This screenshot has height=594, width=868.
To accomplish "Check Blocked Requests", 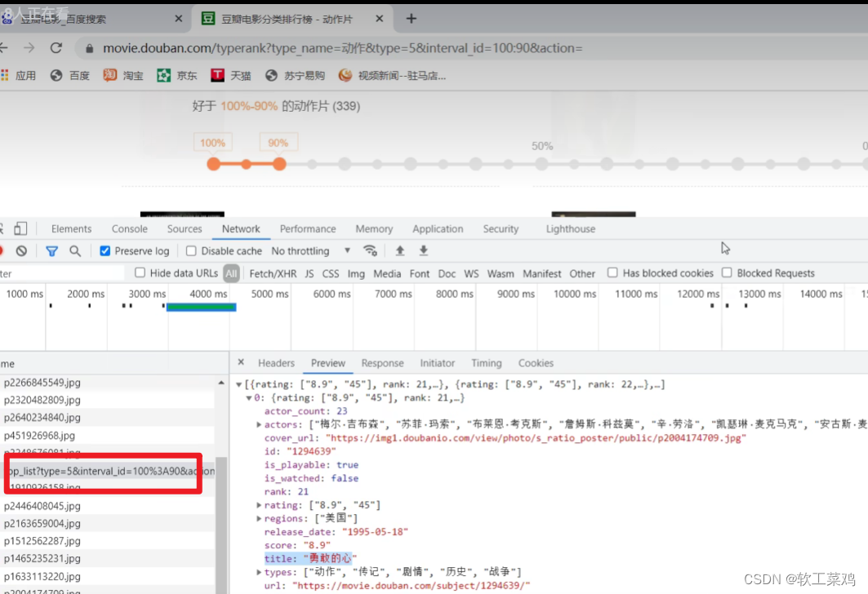I will coord(727,272).
